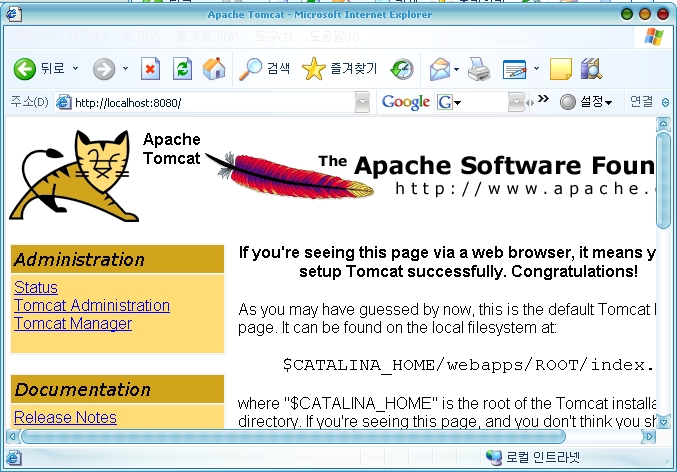Open History clock icon
Viewport: 677px width, 472px height.
click(402, 69)
